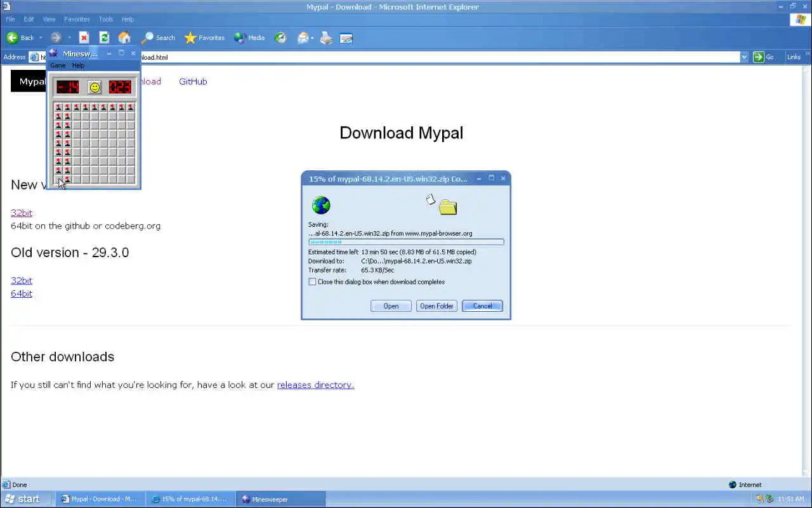Click the green Go arrow button
The image size is (812, 508).
click(759, 57)
